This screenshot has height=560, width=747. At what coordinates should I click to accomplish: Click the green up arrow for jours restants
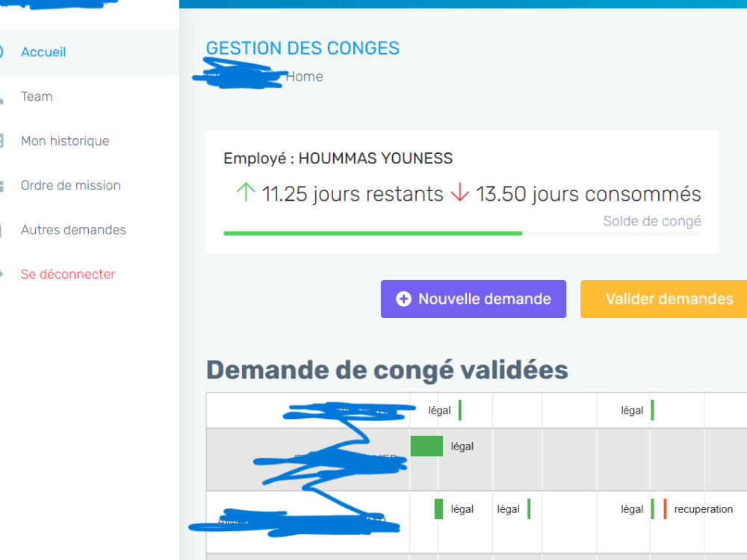(x=246, y=192)
